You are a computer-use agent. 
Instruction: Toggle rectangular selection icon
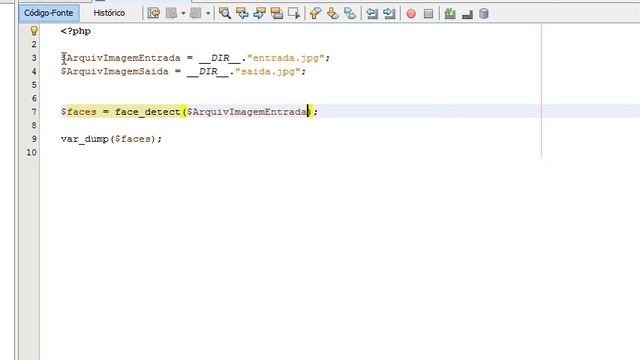click(x=294, y=13)
